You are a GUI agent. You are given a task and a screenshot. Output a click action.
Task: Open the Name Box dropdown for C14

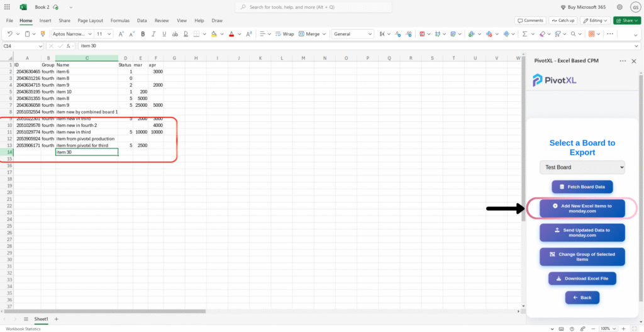[40, 46]
